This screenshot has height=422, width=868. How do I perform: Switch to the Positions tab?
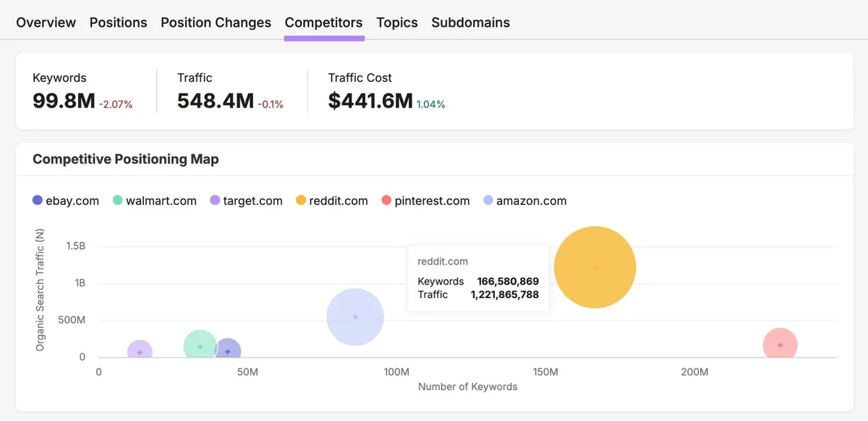coord(119,22)
